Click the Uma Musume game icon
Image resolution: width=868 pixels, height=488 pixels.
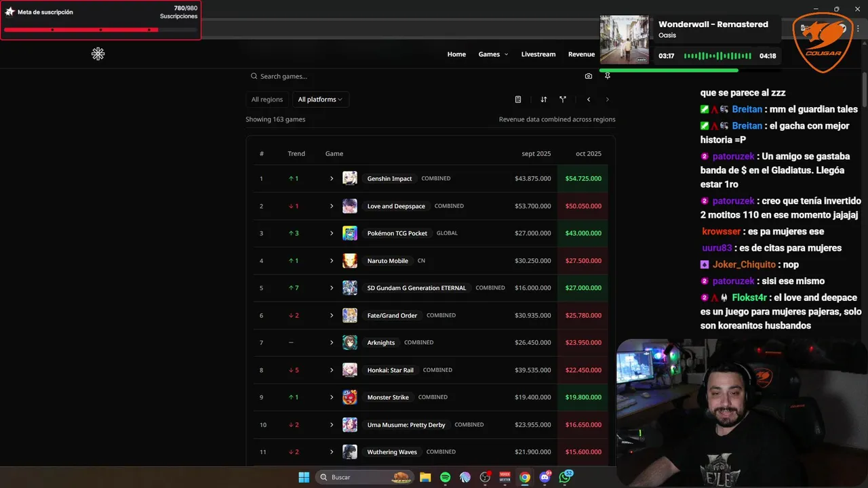pos(350,425)
